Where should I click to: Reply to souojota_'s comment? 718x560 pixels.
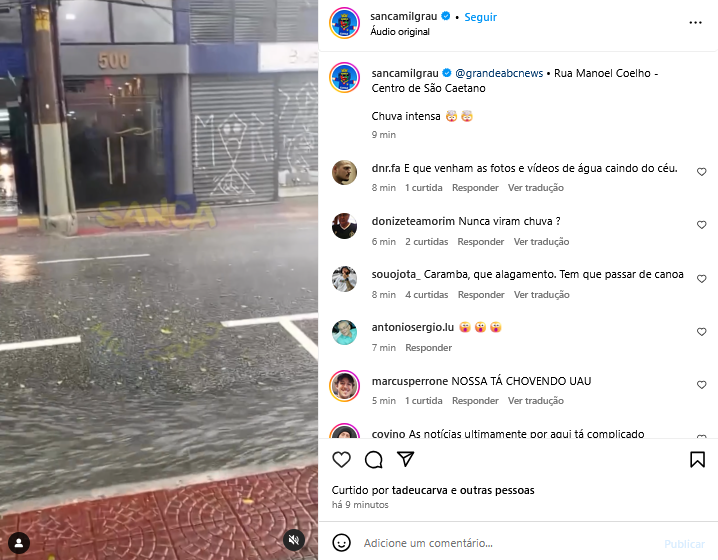481,295
